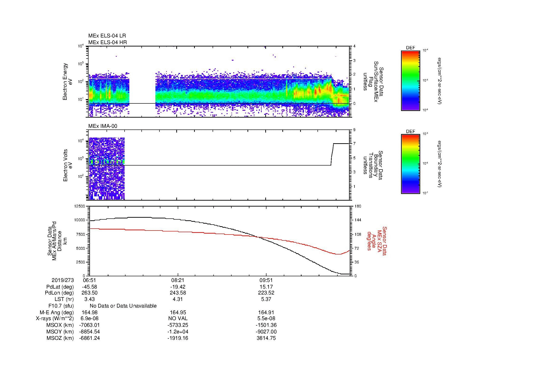Click the '08:21' time tick label
Viewport: 555px width, 392px height.
(x=178, y=280)
